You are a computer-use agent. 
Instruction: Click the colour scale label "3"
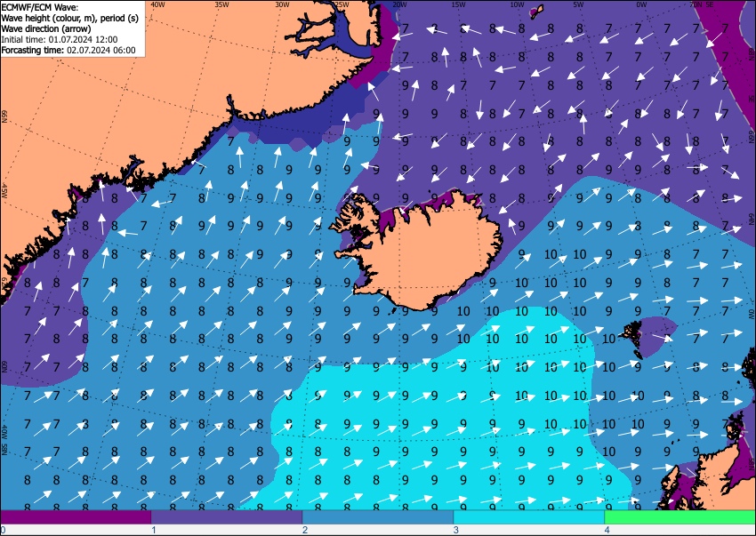tap(455, 530)
